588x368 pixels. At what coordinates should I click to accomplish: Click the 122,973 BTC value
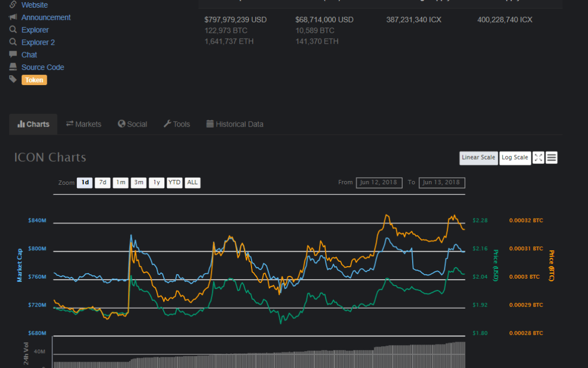226,31
